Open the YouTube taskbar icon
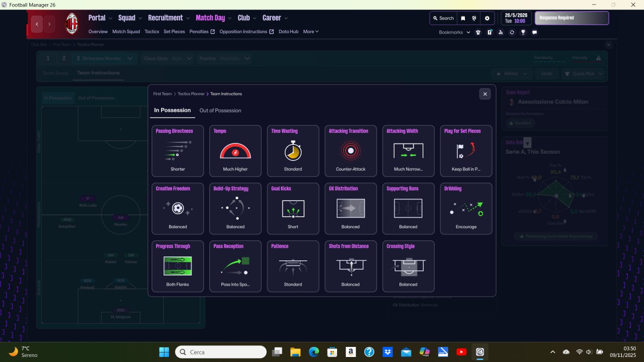The width and height of the screenshot is (644, 362). tap(461, 352)
